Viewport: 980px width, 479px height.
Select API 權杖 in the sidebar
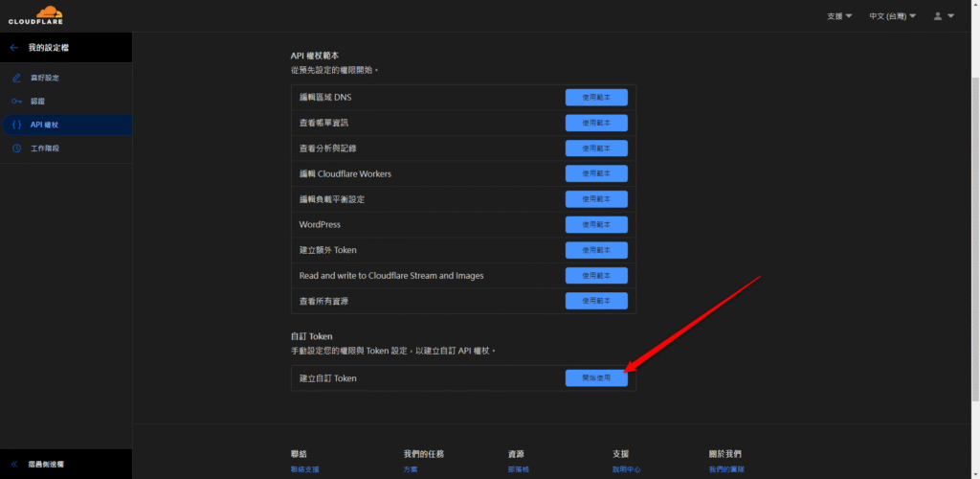pos(45,125)
